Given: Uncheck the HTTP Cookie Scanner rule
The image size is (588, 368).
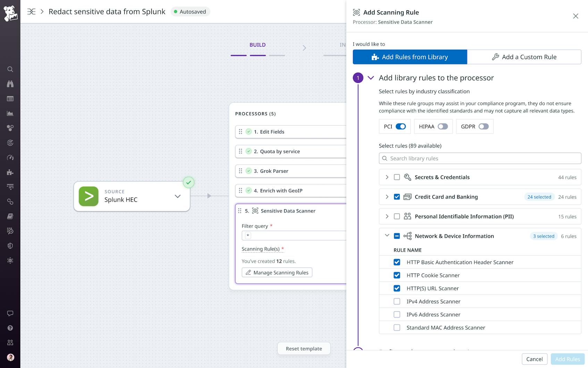Looking at the screenshot, I should (397, 275).
